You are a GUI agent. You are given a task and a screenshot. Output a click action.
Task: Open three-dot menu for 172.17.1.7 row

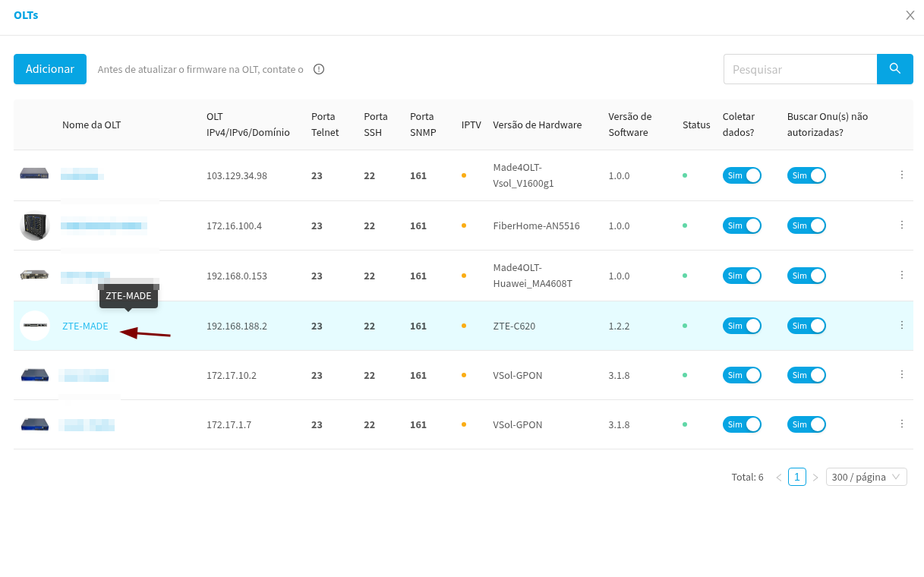902,424
